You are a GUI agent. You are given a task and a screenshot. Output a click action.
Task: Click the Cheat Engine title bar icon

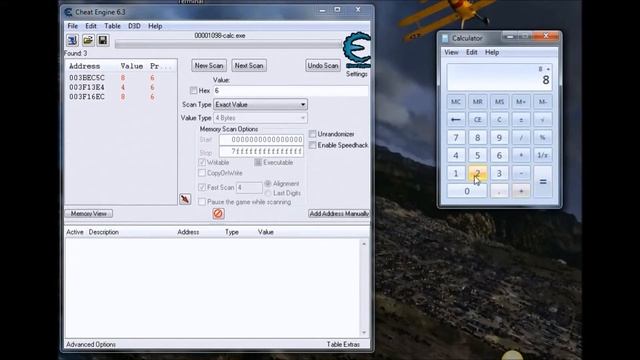pyautogui.click(x=69, y=12)
